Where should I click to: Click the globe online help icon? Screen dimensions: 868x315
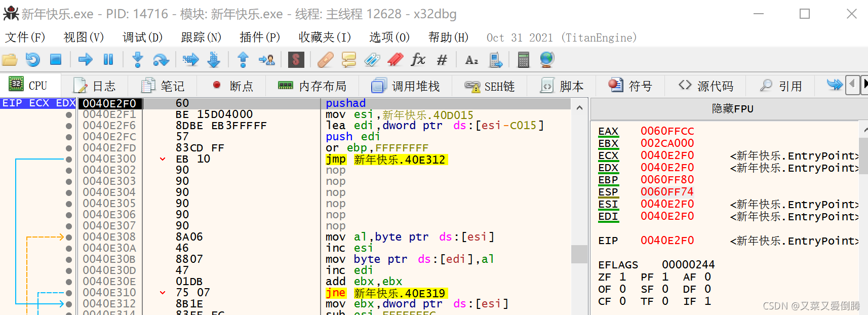(x=547, y=60)
